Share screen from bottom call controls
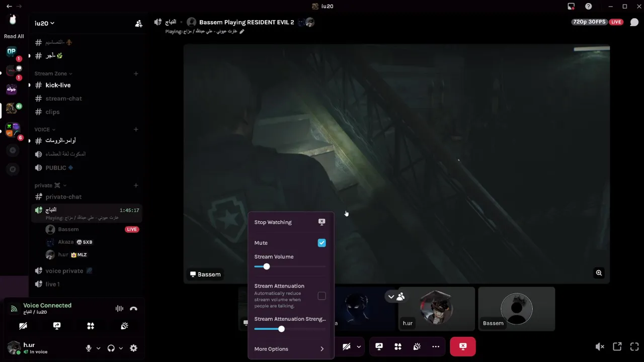Image resolution: width=644 pixels, height=362 pixels. point(379,346)
